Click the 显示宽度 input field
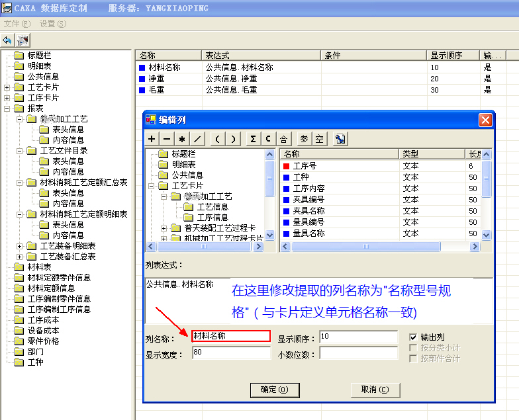Image resolution: width=519 pixels, height=420 pixels. [x=230, y=353]
